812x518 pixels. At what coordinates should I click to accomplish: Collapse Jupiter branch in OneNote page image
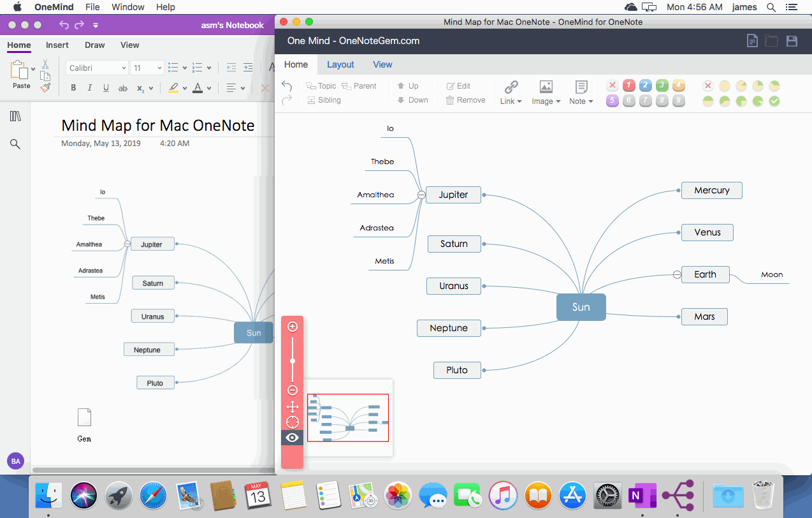coord(127,244)
